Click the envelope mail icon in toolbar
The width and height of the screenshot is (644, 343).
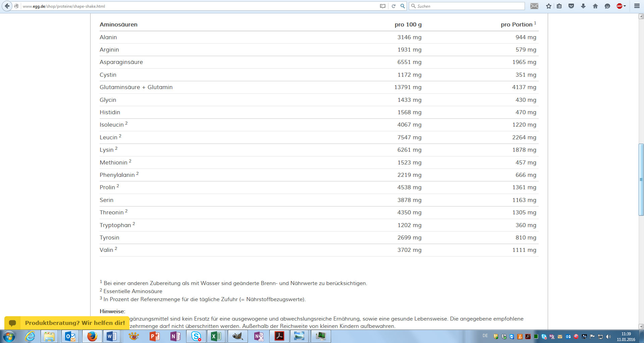pos(534,6)
